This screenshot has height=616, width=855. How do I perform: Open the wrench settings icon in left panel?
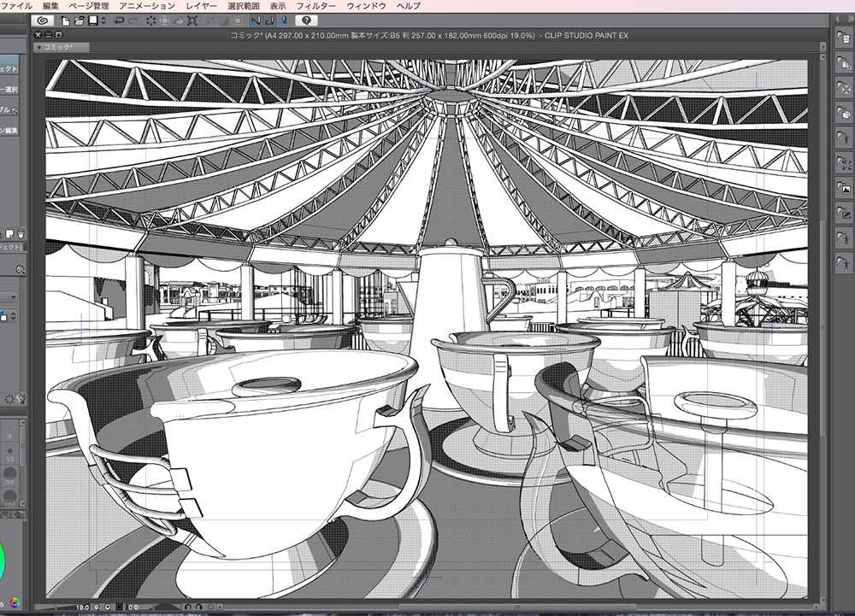coord(22,399)
